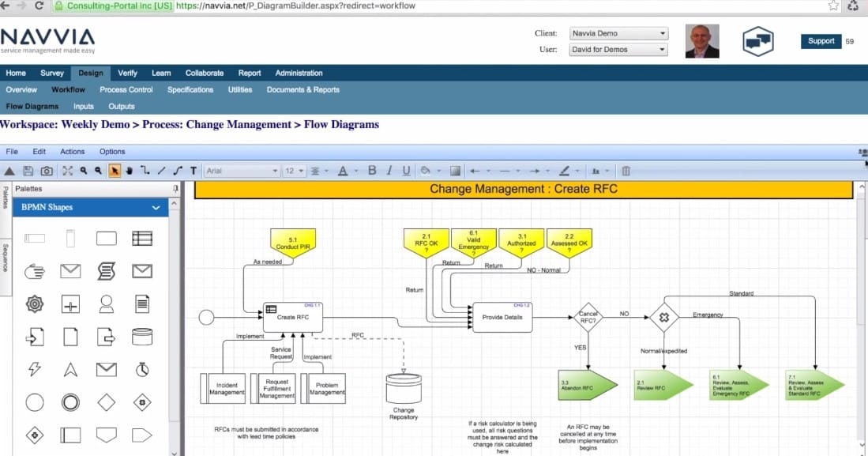Click the Create RFC task box
This screenshot has height=456, width=868.
point(292,317)
